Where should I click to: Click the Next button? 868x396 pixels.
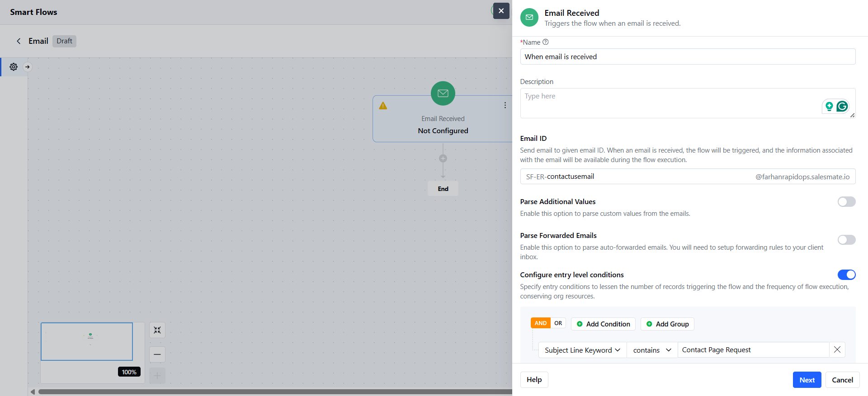pos(807,380)
